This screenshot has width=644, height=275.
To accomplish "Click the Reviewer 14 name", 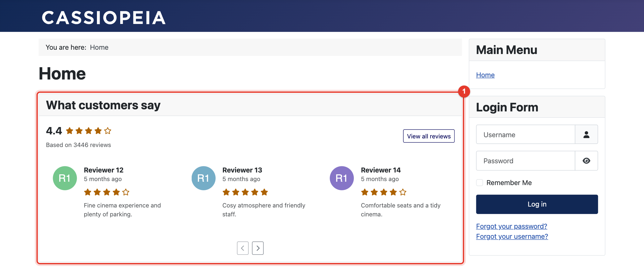I will 381,170.
